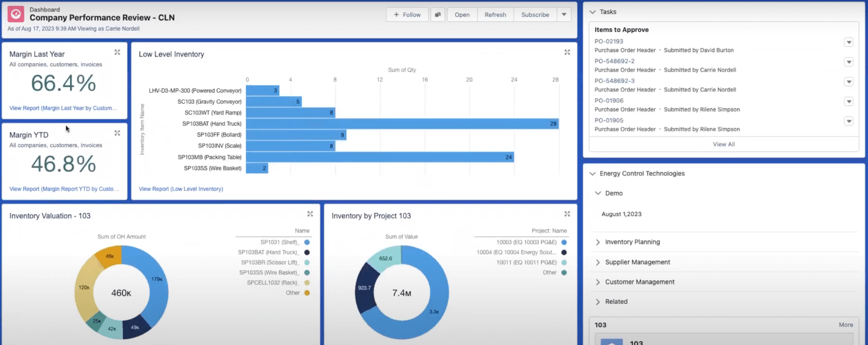
Task: Open the Chatter feed icon beside Follow
Action: click(438, 14)
